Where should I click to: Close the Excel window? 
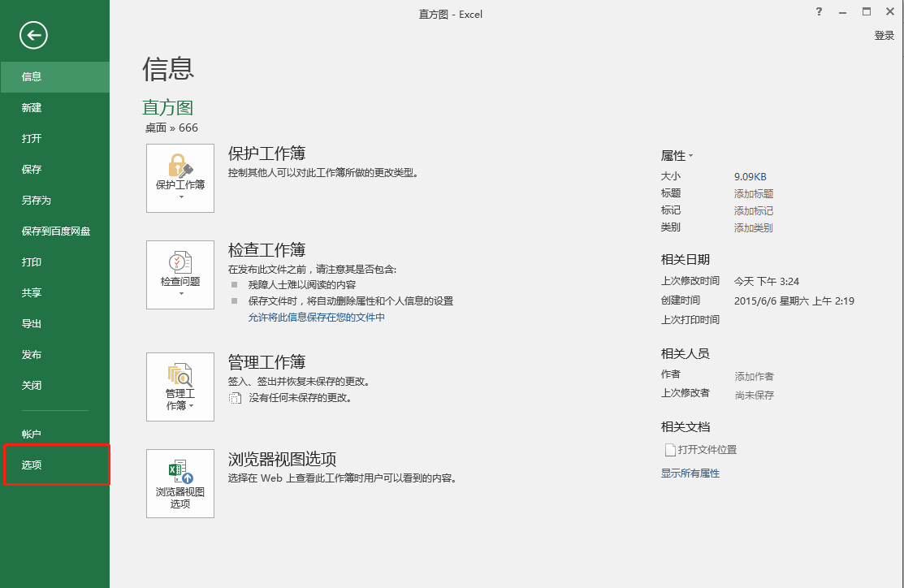coord(890,12)
